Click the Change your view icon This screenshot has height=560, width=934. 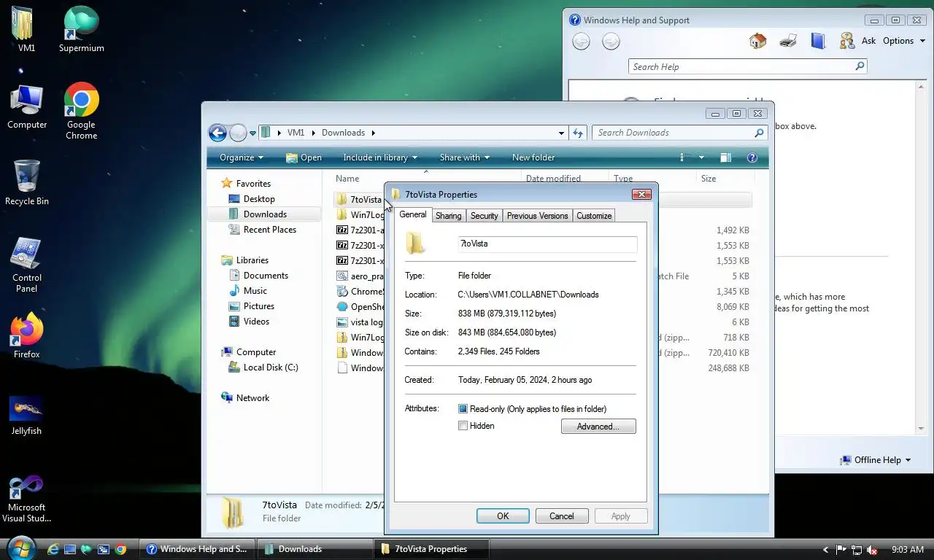click(684, 157)
